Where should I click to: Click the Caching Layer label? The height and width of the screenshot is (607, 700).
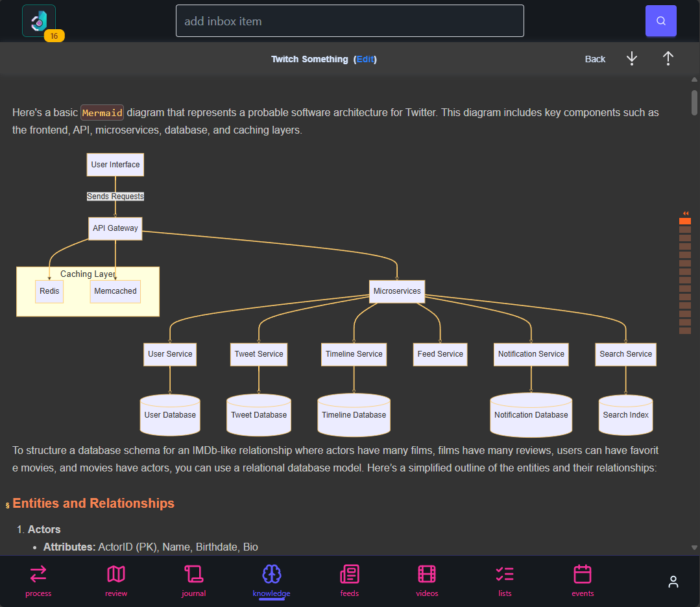pyautogui.click(x=88, y=274)
